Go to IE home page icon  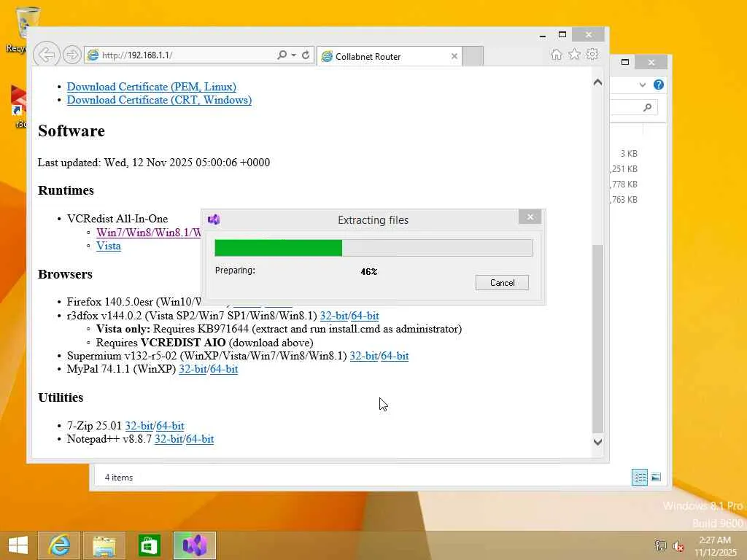(x=557, y=54)
